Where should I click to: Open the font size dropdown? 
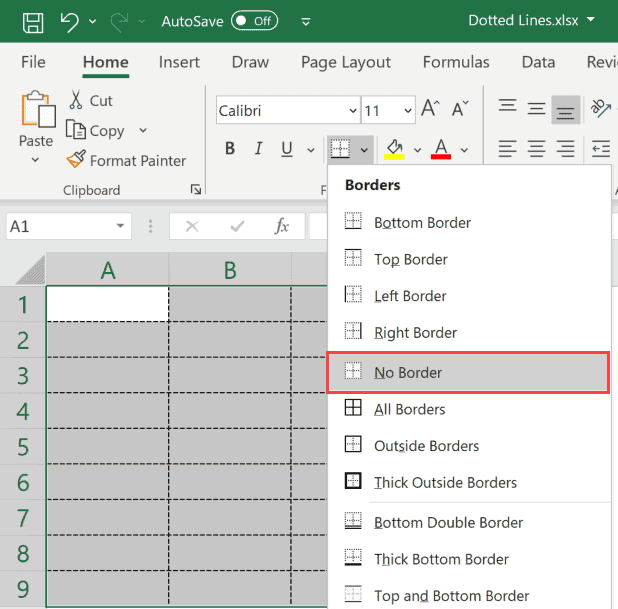pos(408,111)
